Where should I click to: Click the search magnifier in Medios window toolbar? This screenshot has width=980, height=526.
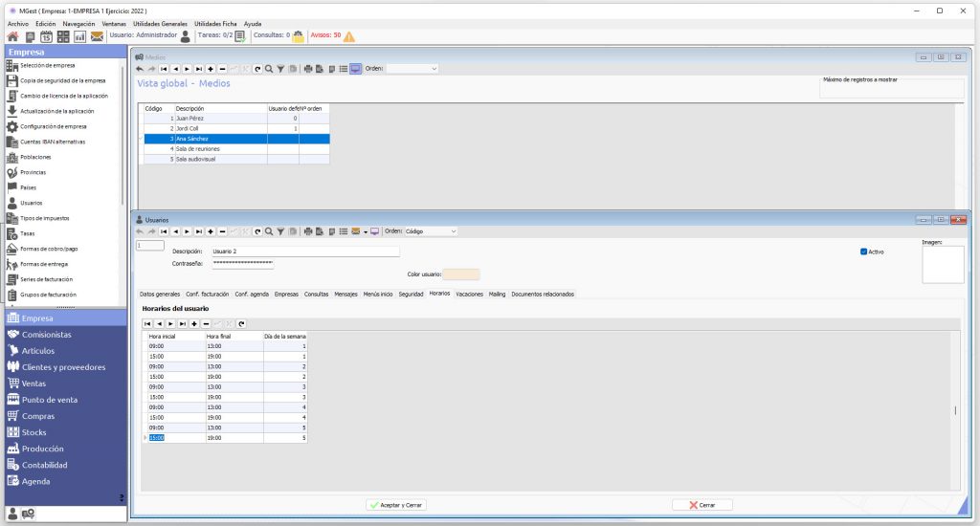[269, 70]
